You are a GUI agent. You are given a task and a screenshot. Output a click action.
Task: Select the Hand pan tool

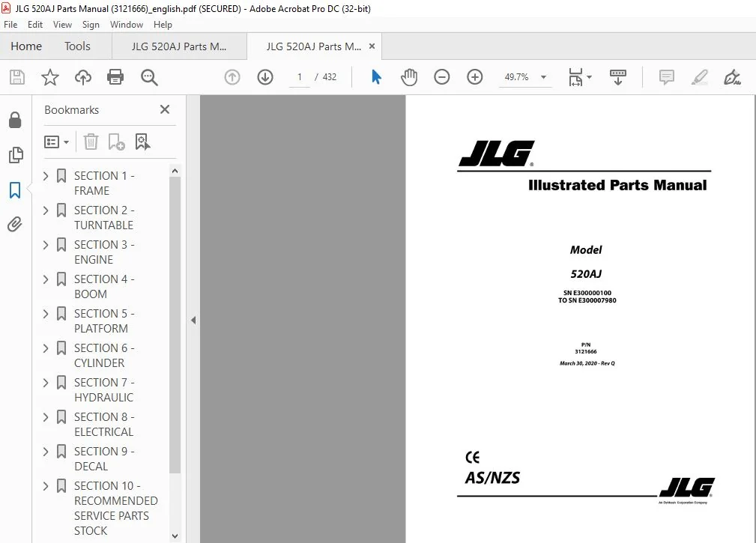click(409, 77)
